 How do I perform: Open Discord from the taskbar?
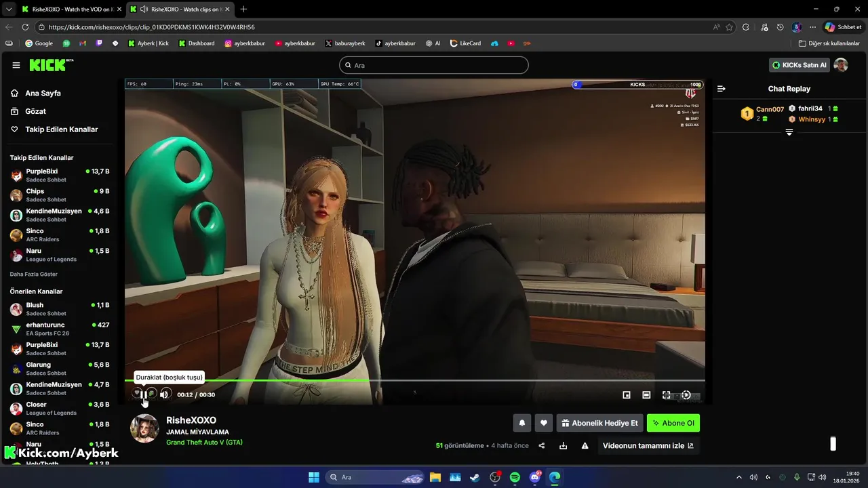coord(535,477)
